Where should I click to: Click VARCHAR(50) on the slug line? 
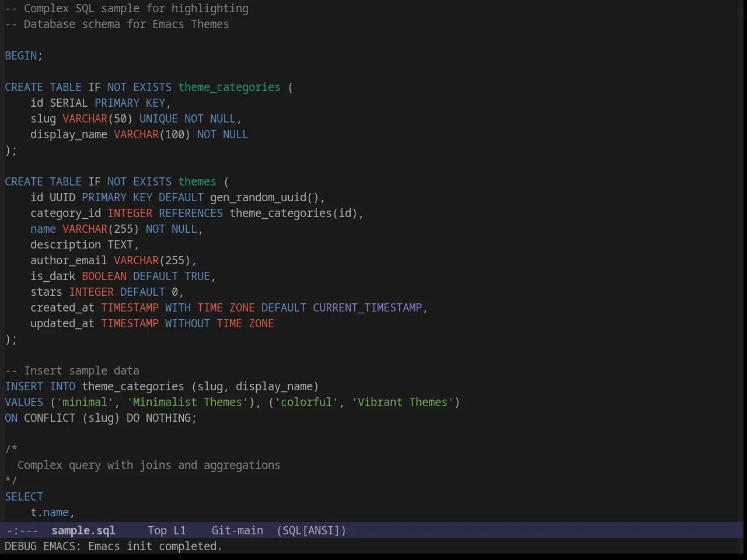tap(97, 118)
